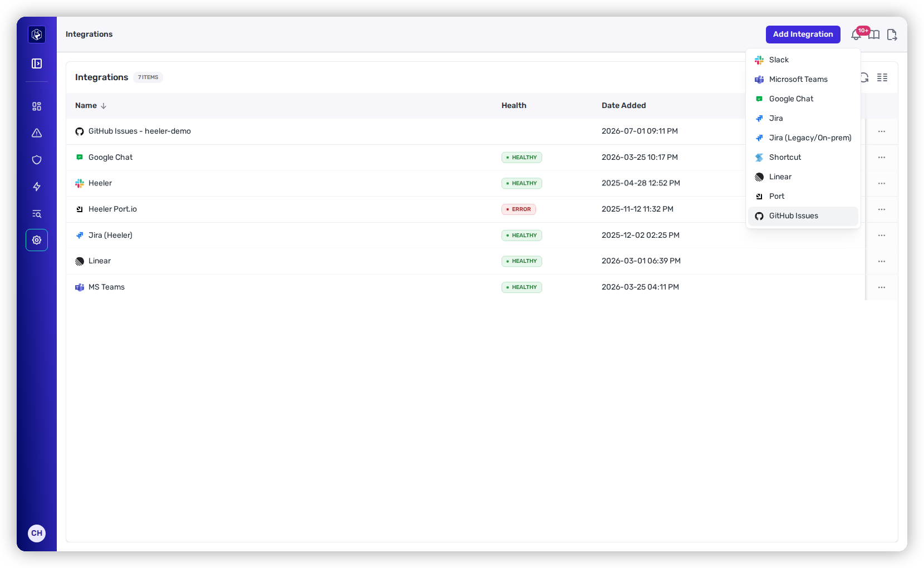Open actions menu for Jira (Heeler) row
Image resolution: width=924 pixels, height=568 pixels.
click(x=882, y=236)
